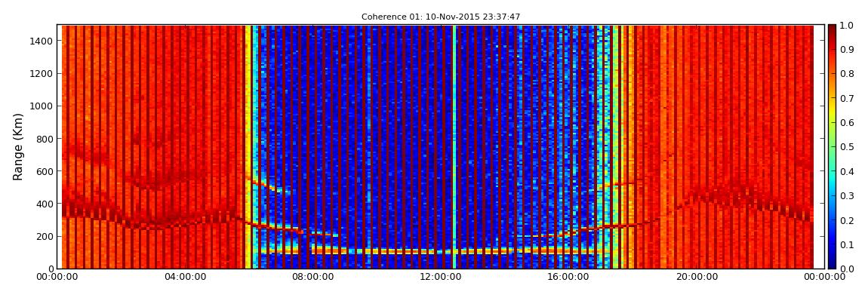Click the y-axis tick label '600'

[45, 171]
